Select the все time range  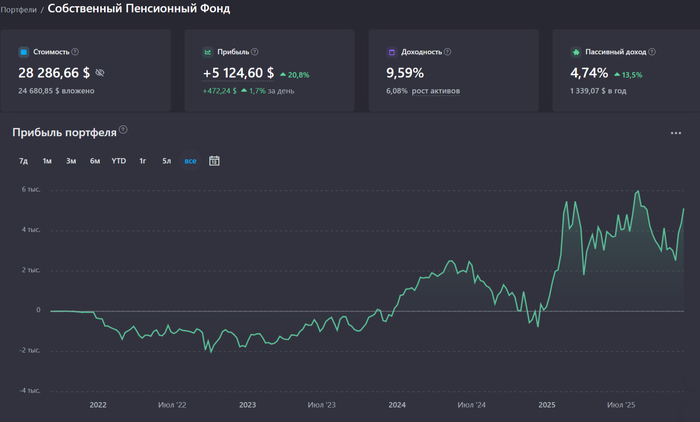190,161
